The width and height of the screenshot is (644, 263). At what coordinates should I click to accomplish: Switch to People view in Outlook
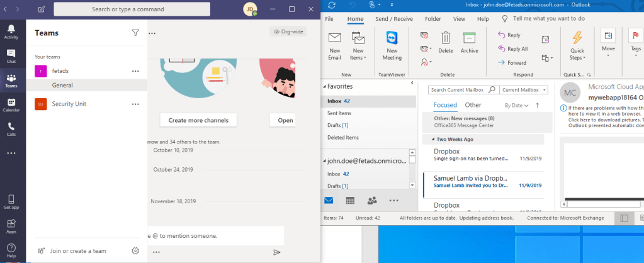[x=372, y=201]
